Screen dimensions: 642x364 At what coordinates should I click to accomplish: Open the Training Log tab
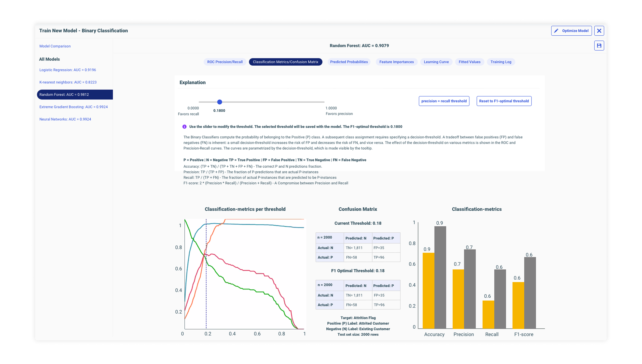(500, 62)
